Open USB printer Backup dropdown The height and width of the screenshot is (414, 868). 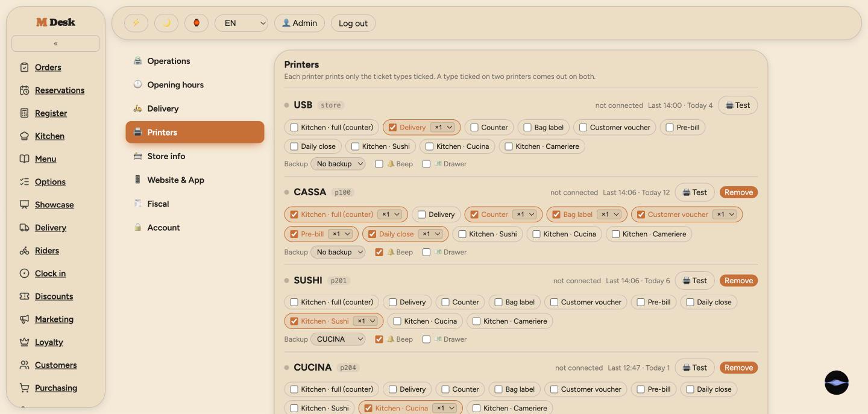tap(338, 164)
